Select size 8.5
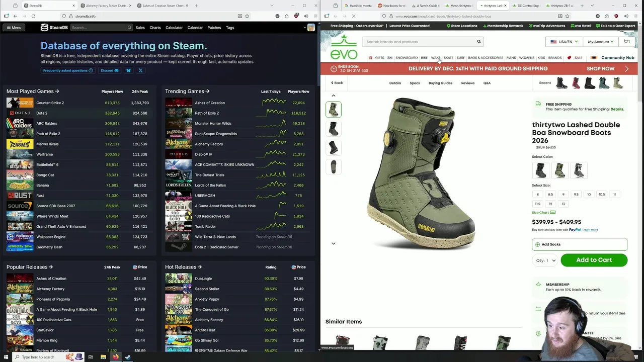 (550, 194)
